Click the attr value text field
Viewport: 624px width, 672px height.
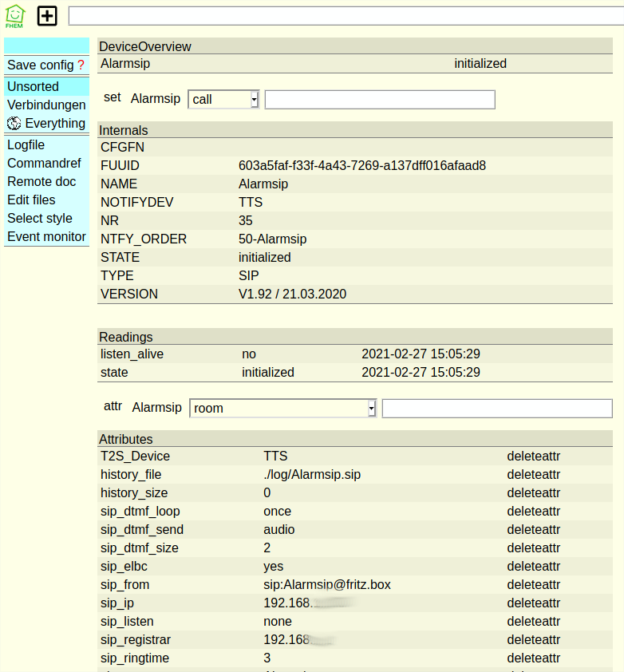tap(497, 408)
